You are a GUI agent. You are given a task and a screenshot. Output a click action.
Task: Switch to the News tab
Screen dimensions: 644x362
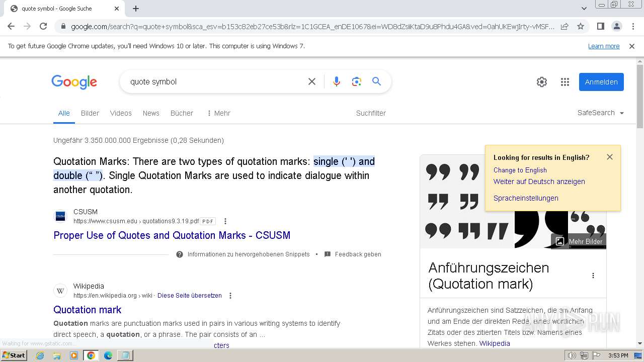(151, 113)
